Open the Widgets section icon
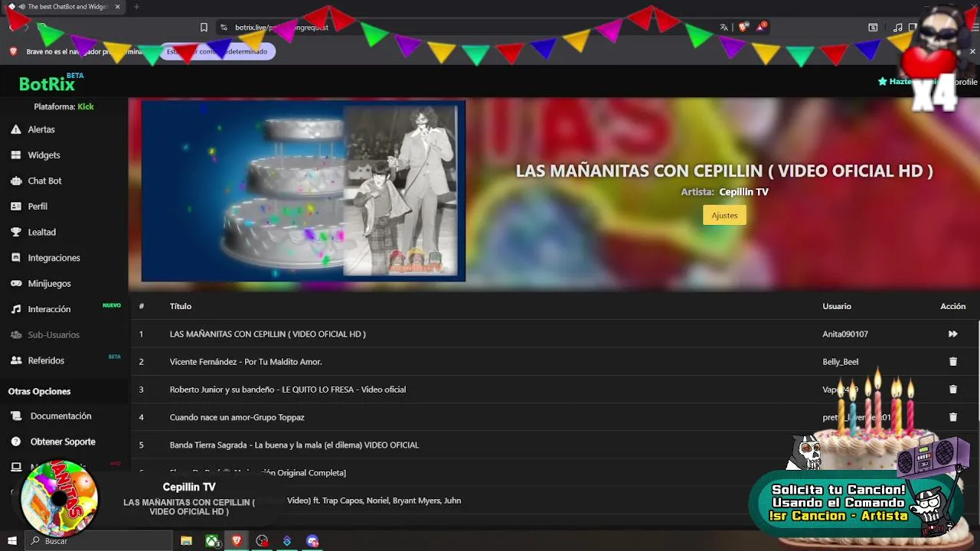 point(15,155)
